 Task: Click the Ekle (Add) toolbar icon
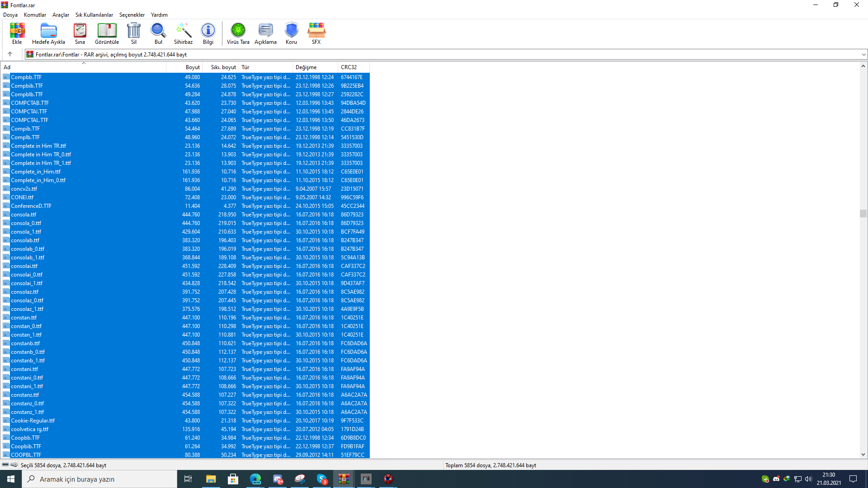(17, 33)
